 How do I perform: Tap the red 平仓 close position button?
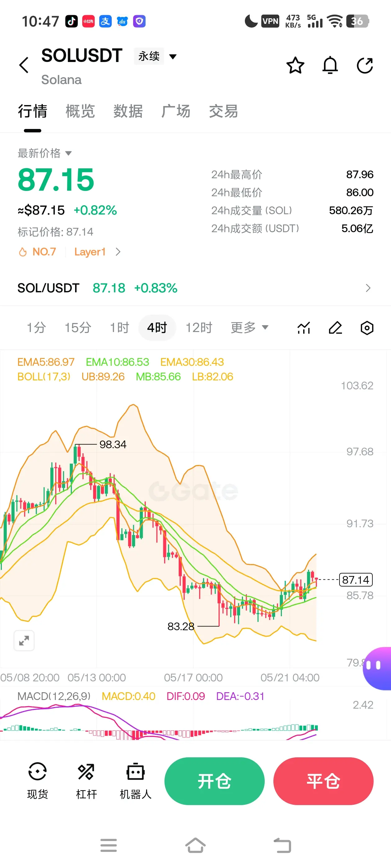pos(323,781)
